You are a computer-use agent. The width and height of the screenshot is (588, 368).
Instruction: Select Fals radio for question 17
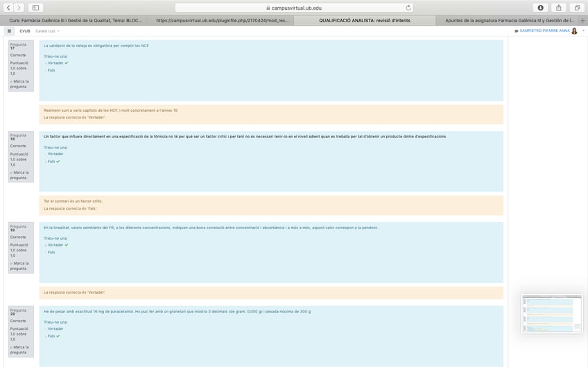point(46,71)
